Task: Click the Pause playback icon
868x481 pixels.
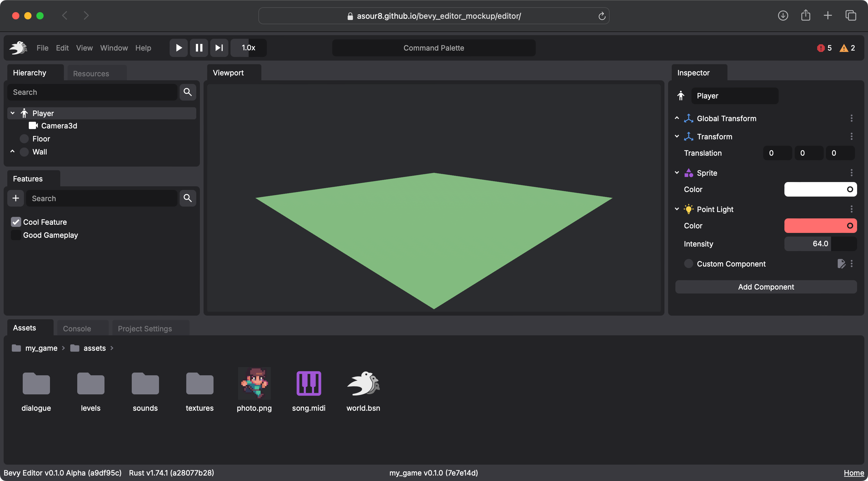Action: (199, 48)
